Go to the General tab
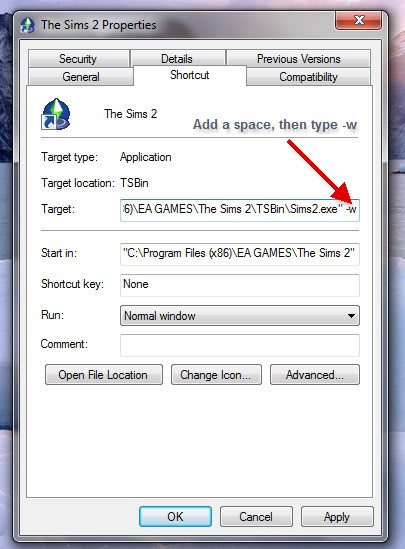 pyautogui.click(x=81, y=77)
